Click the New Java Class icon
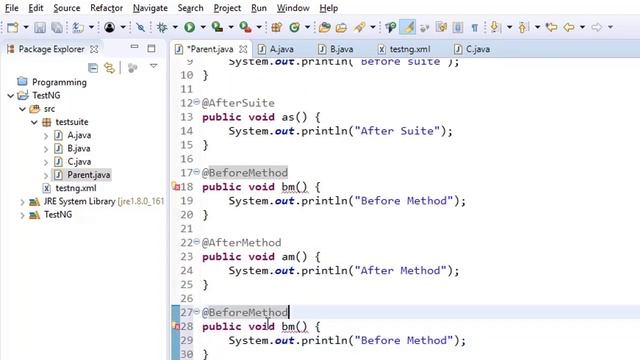The height and width of the screenshot is (360, 640). pos(294,27)
